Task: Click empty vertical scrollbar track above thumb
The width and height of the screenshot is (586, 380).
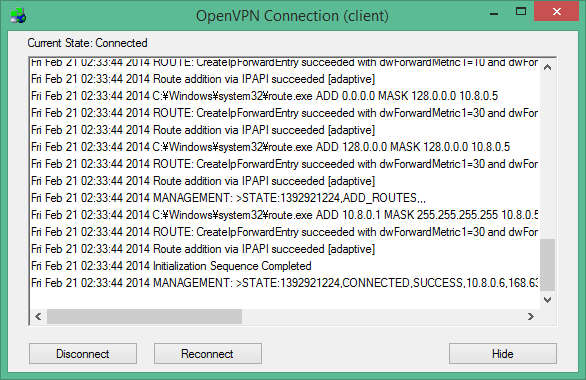Action: (x=548, y=157)
